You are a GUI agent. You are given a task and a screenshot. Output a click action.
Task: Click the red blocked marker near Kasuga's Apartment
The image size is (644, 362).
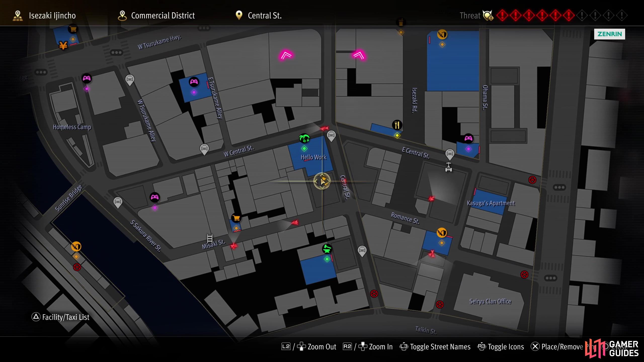tap(532, 180)
